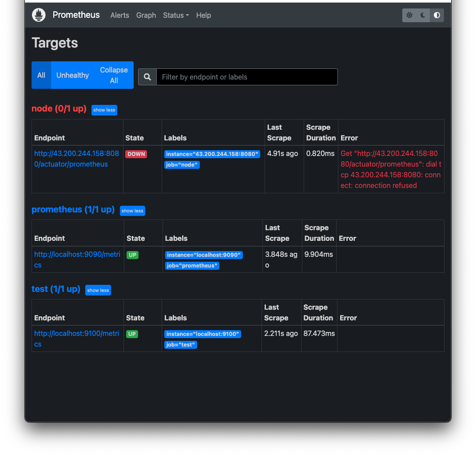Select browser-preferred theme half-circle icon
The height and width of the screenshot is (455, 476).
coord(437,15)
